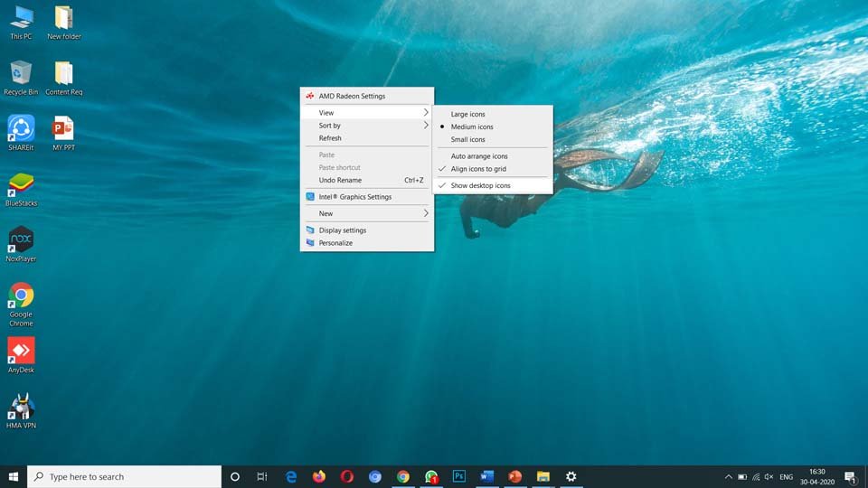868x488 pixels.
Task: Show hidden system tray icons chevron
Action: click(x=729, y=476)
